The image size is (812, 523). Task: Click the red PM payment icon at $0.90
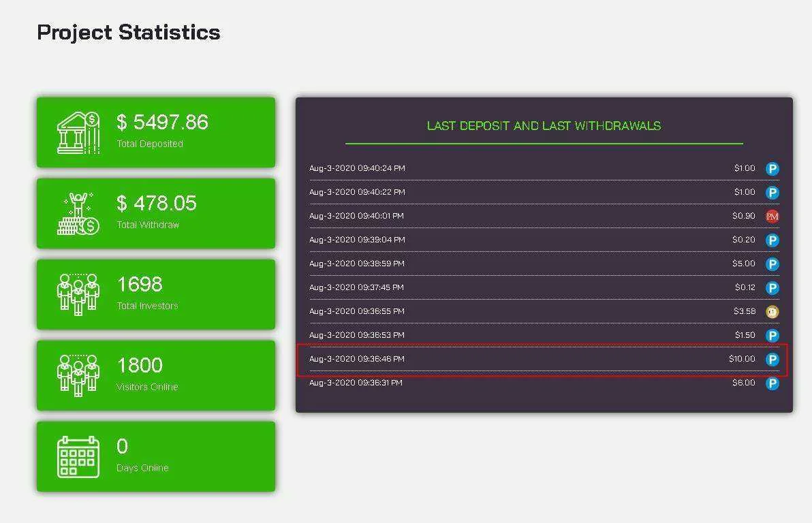[772, 217]
